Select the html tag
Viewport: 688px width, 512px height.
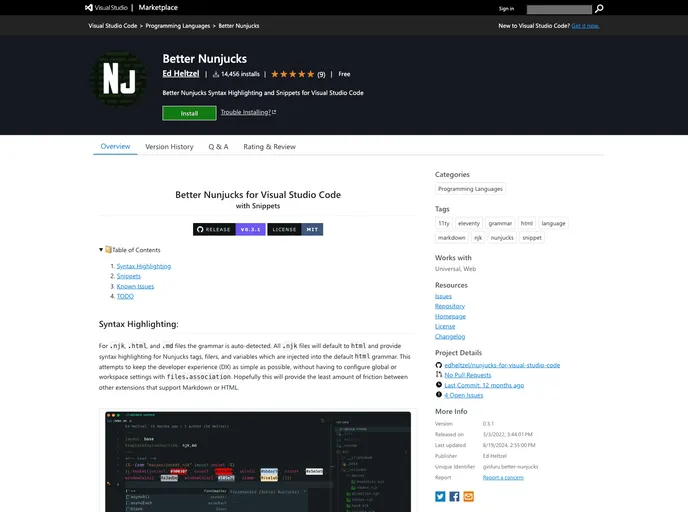[x=527, y=223]
